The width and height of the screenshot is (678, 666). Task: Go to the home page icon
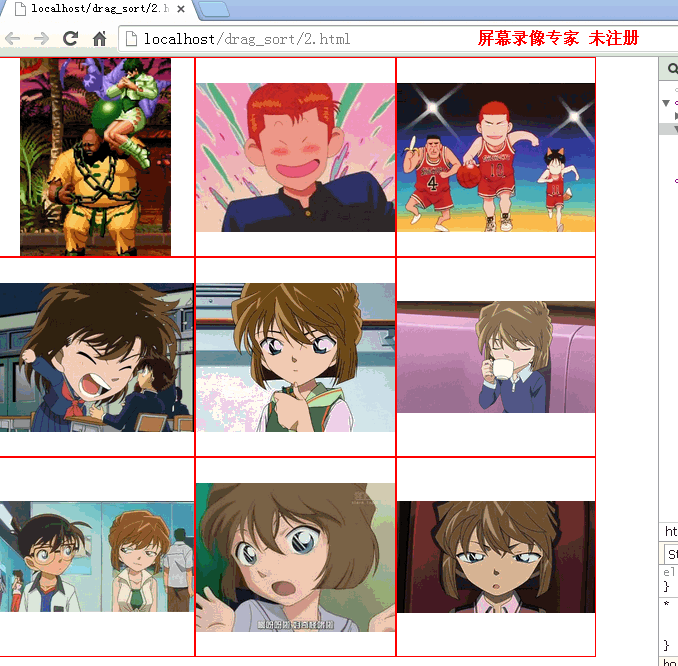pos(99,39)
